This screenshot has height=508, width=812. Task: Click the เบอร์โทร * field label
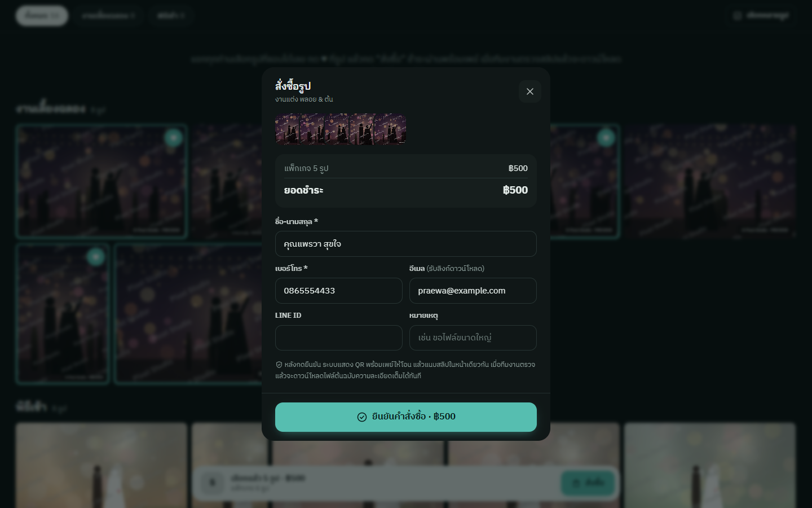[292, 269]
